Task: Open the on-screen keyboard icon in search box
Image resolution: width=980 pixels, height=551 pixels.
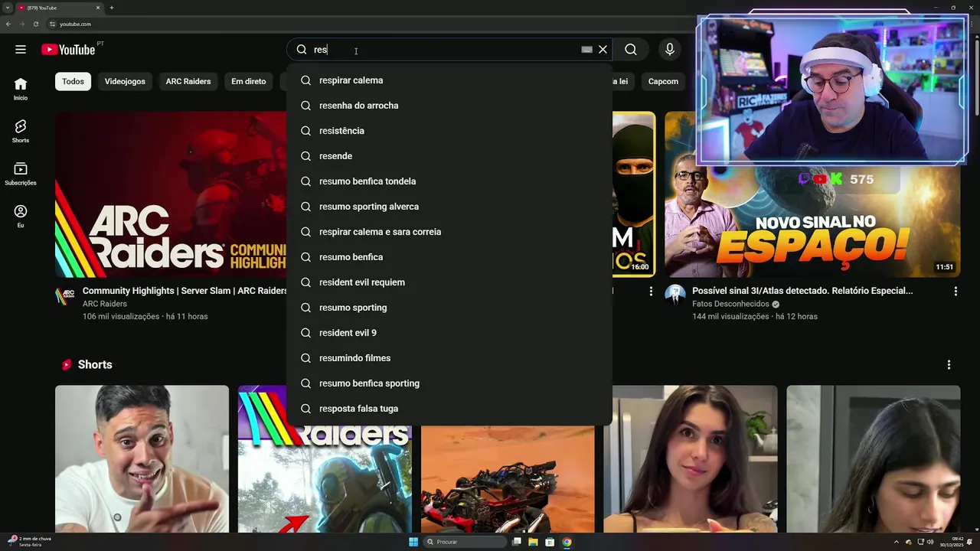Action: [x=586, y=50]
